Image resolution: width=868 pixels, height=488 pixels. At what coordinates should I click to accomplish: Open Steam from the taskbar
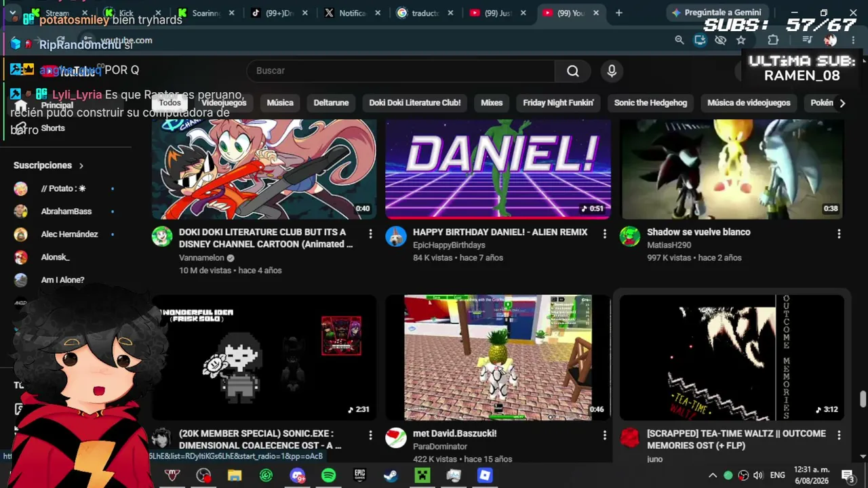pyautogui.click(x=391, y=476)
